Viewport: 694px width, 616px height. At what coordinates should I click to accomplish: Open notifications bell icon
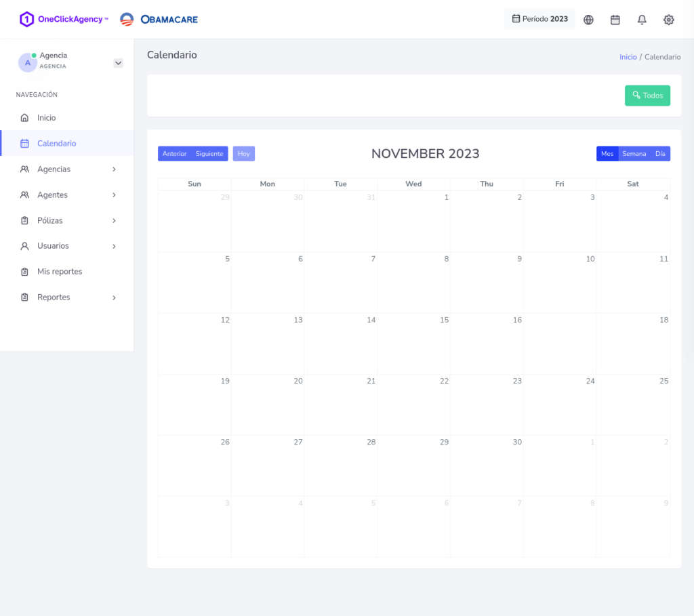pos(642,20)
